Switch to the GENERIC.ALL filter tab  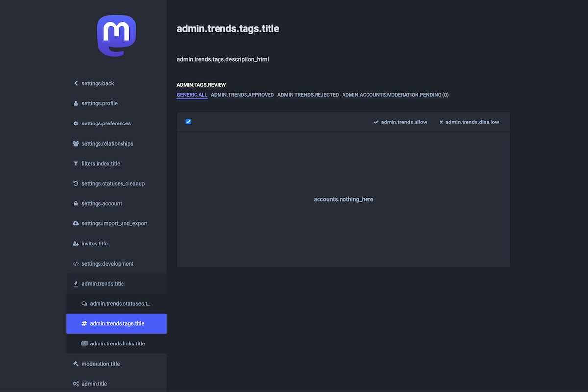pos(192,95)
